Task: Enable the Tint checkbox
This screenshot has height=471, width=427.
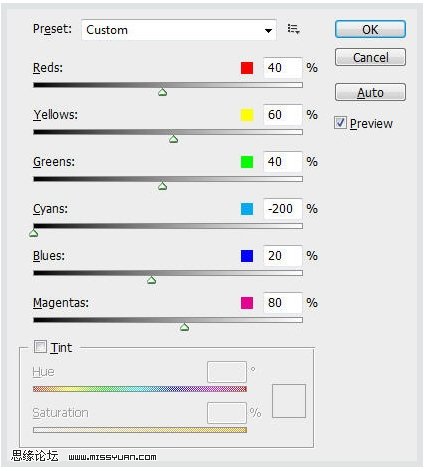Action: [40, 347]
